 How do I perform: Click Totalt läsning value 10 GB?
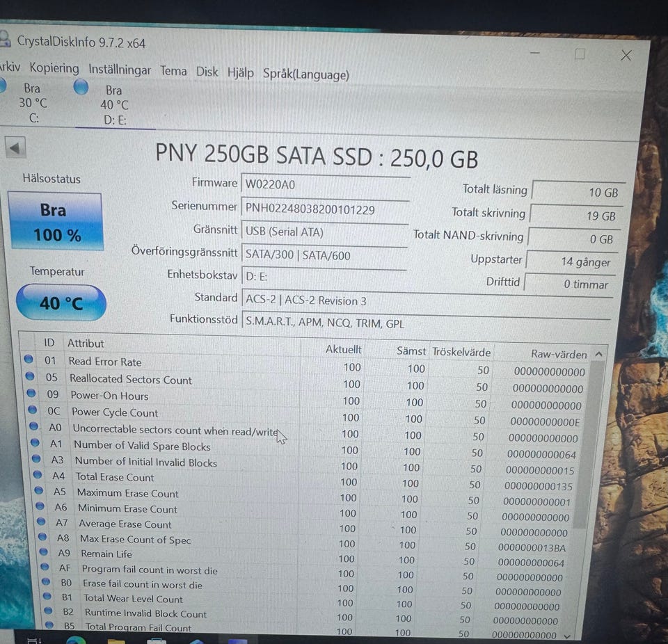tap(578, 192)
